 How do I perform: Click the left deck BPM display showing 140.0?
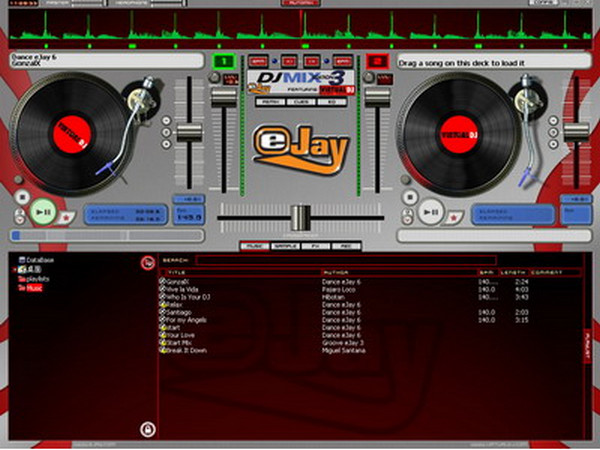(189, 215)
